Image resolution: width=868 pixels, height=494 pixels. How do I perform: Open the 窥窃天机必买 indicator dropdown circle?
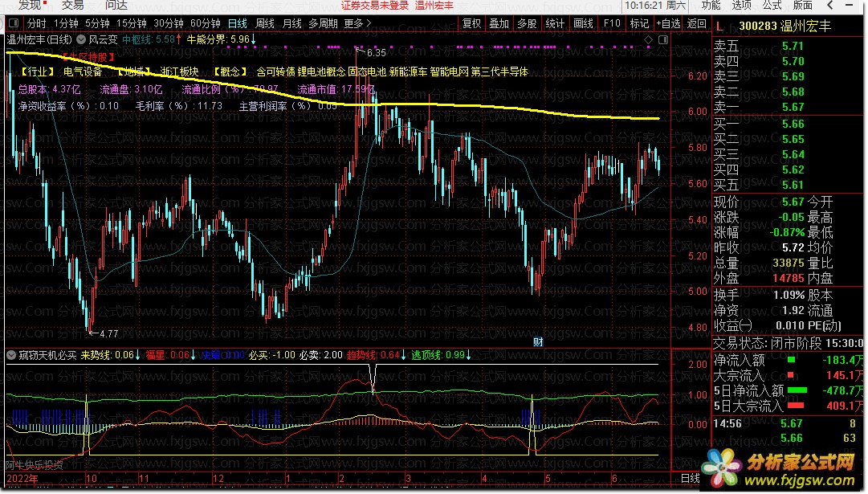point(11,355)
